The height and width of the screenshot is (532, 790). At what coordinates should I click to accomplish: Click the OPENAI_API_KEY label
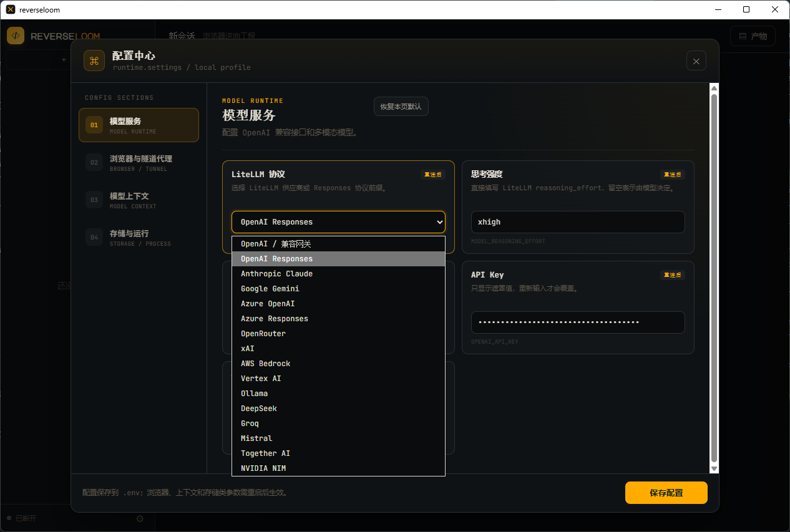pos(495,342)
